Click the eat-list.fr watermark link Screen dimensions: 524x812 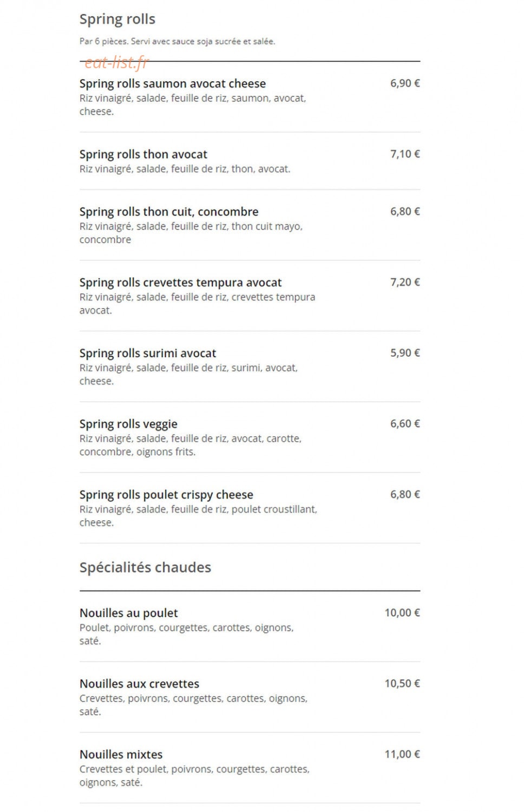[x=116, y=63]
